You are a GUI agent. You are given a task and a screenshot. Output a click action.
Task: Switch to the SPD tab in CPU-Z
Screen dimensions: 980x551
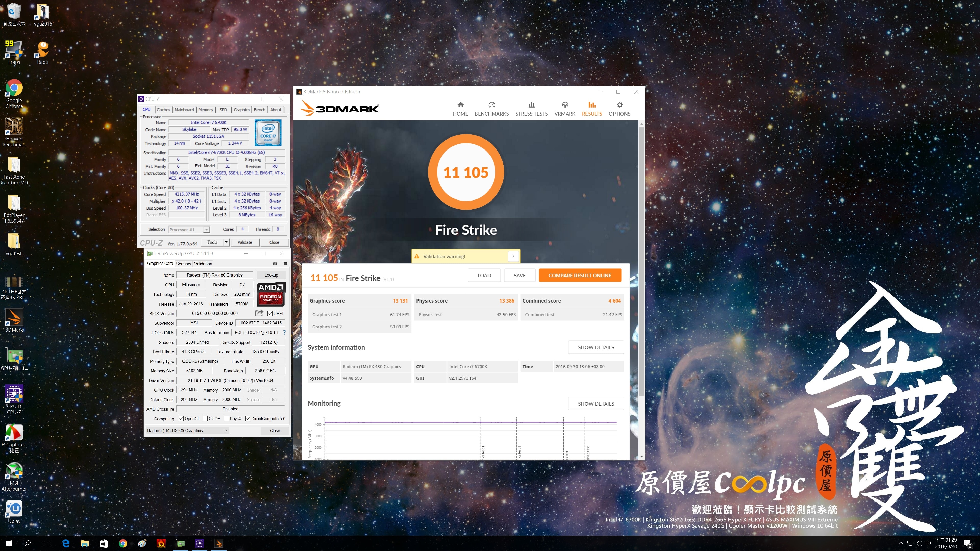pyautogui.click(x=223, y=109)
